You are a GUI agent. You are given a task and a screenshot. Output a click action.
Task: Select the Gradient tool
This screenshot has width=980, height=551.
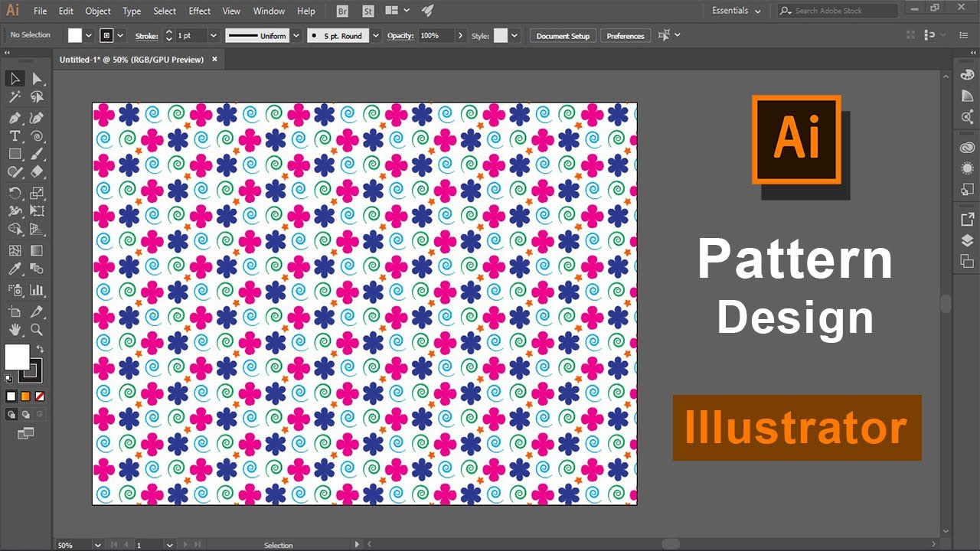click(37, 250)
